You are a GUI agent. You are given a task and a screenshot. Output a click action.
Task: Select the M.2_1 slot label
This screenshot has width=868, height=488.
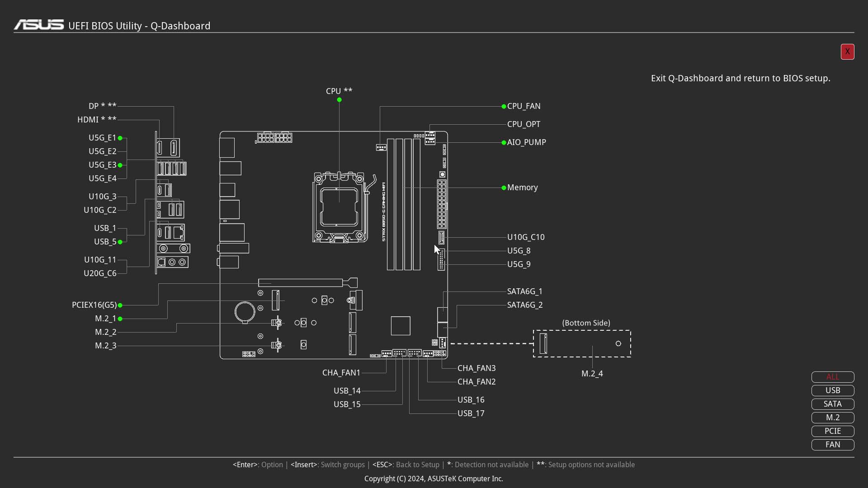pyautogui.click(x=106, y=319)
